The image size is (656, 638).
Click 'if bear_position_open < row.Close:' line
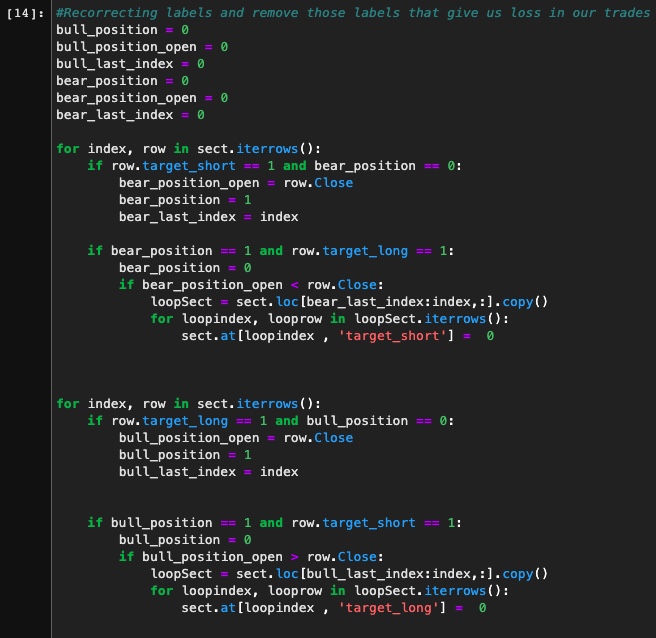[x=251, y=285]
